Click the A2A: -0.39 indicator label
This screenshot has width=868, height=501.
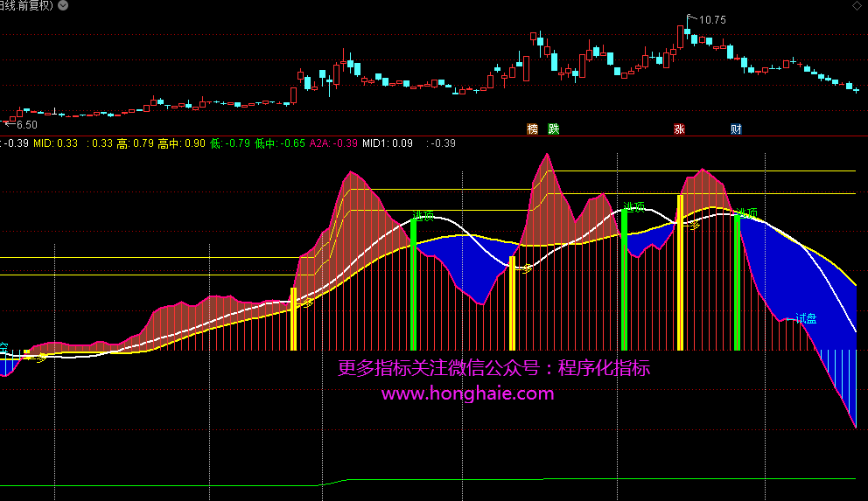click(333, 143)
